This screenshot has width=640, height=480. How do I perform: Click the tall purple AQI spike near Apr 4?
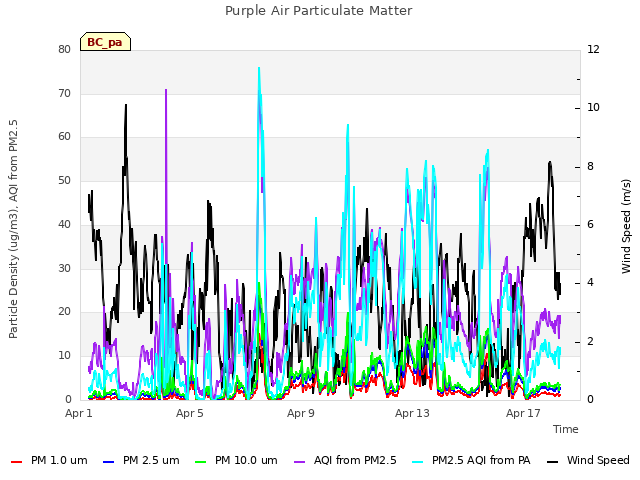point(166,91)
